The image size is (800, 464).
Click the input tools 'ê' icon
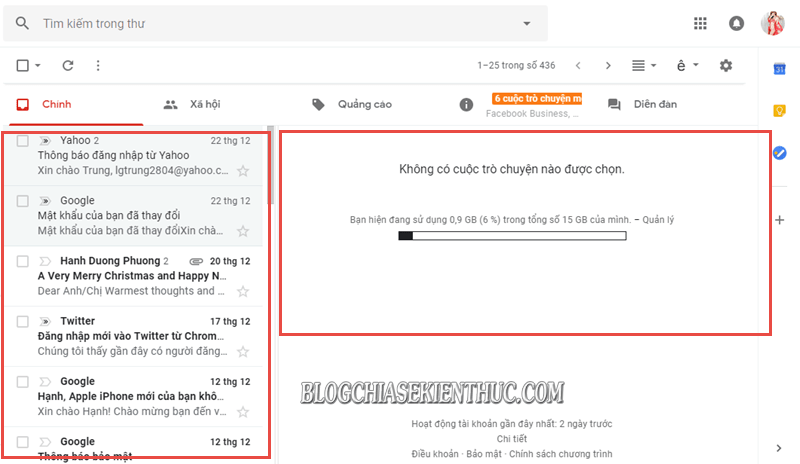point(681,65)
